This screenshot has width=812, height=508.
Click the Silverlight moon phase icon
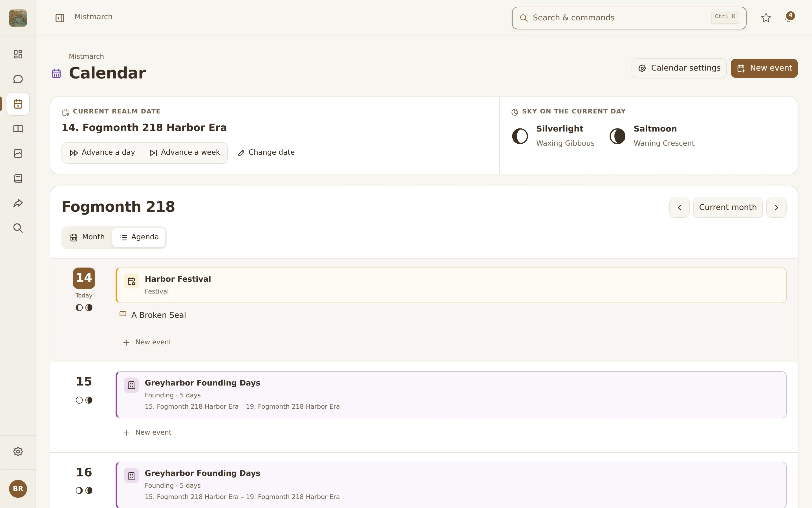(x=520, y=136)
